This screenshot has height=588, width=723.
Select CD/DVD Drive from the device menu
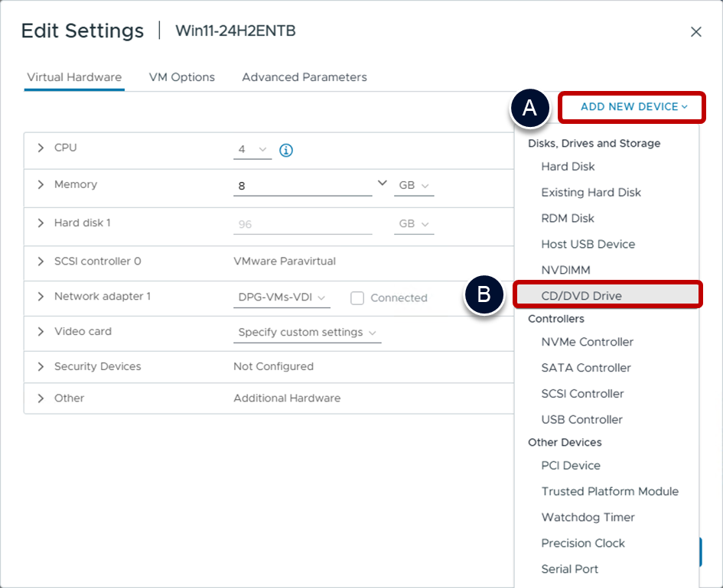581,296
